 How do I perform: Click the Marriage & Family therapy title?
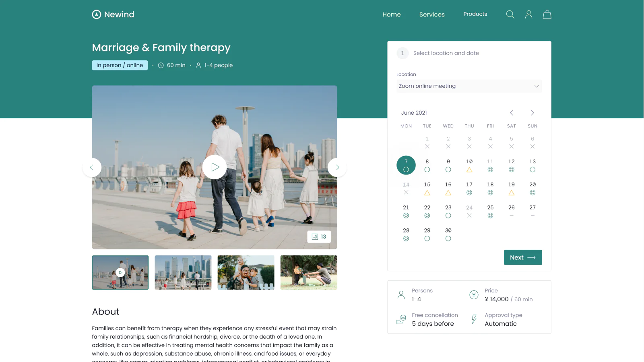(x=161, y=47)
